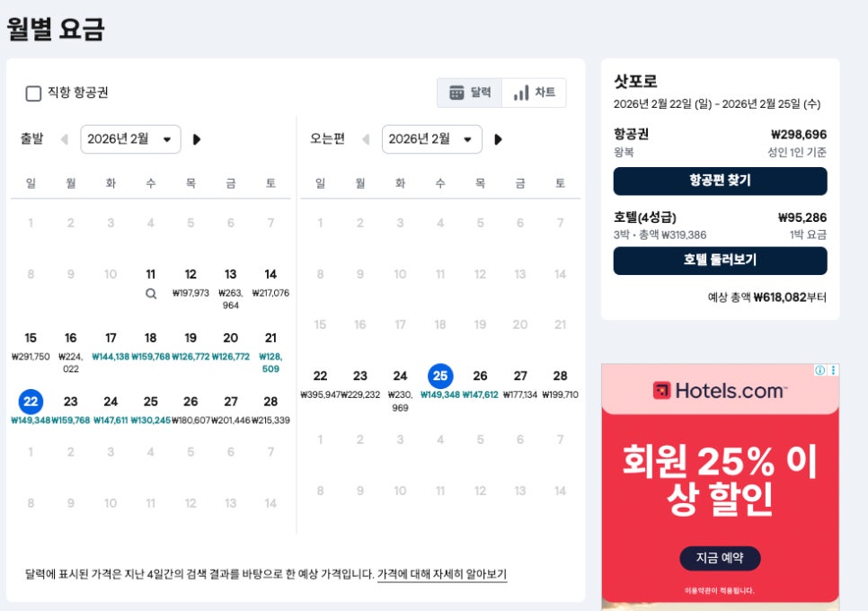Select departure date 12 priced ₩197,973
The image size is (868, 611).
point(190,283)
